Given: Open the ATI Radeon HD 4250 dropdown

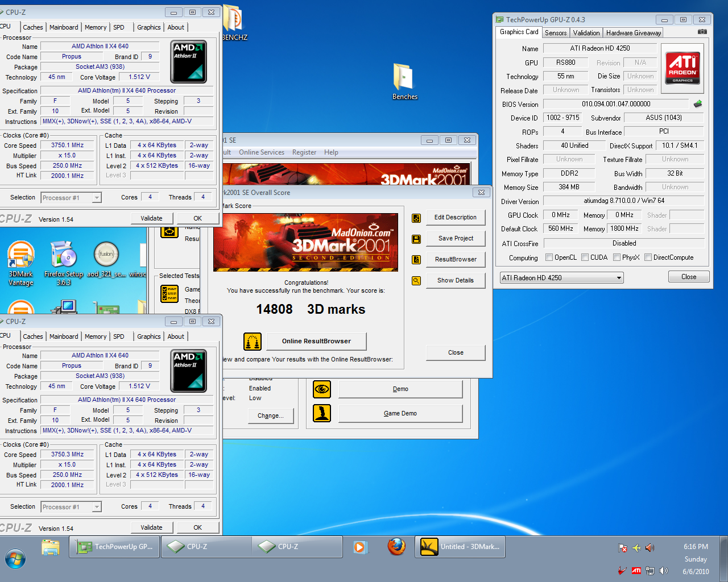Looking at the screenshot, I should pyautogui.click(x=561, y=278).
